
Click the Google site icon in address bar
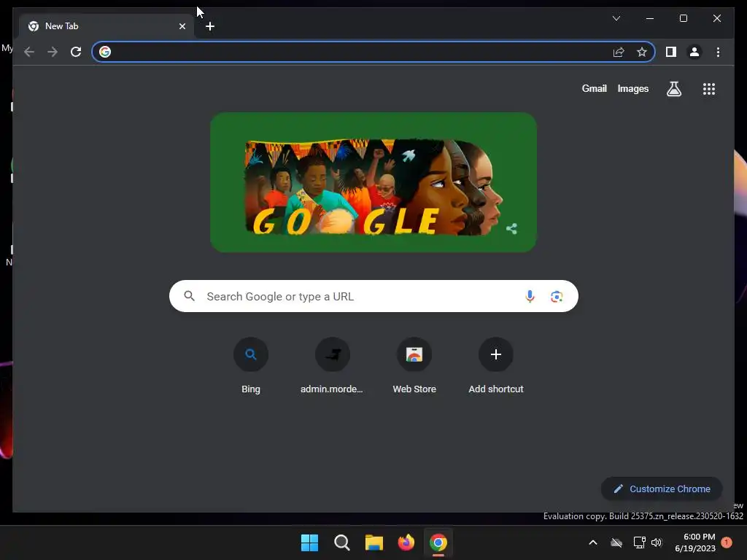point(105,52)
